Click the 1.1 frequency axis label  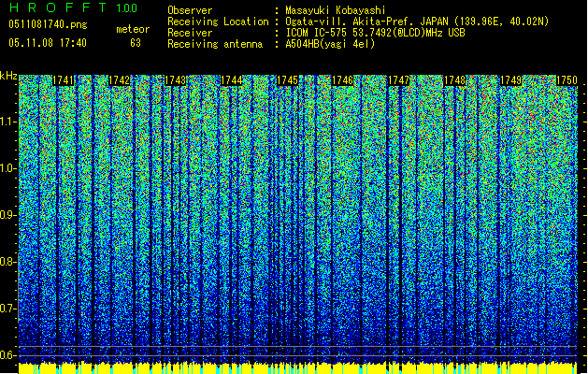click(8, 122)
